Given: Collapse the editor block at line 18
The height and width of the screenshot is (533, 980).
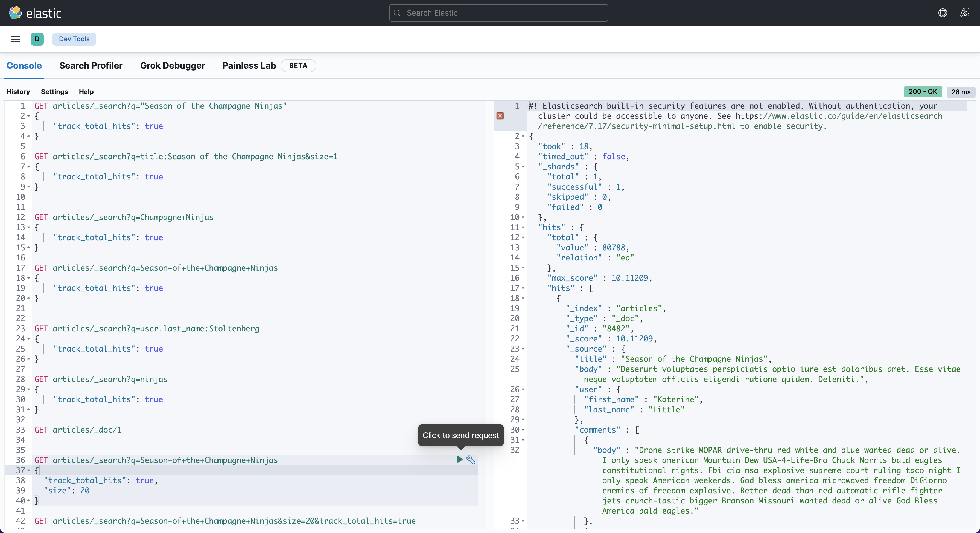Looking at the screenshot, I should point(29,278).
